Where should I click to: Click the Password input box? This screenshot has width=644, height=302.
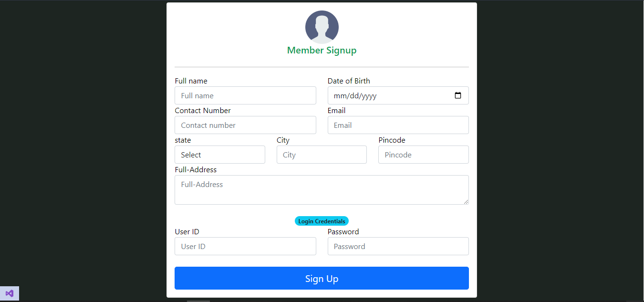[x=398, y=246]
